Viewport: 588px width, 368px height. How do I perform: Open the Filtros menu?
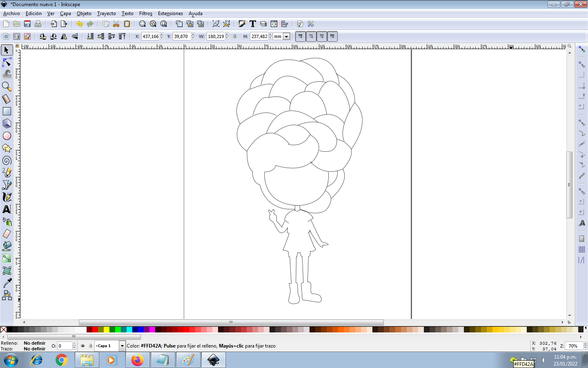click(145, 13)
